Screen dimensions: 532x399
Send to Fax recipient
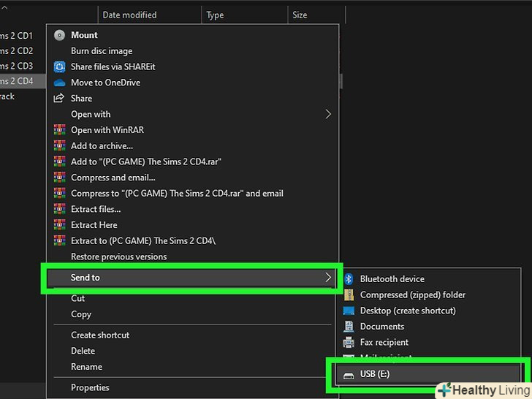coord(428,342)
